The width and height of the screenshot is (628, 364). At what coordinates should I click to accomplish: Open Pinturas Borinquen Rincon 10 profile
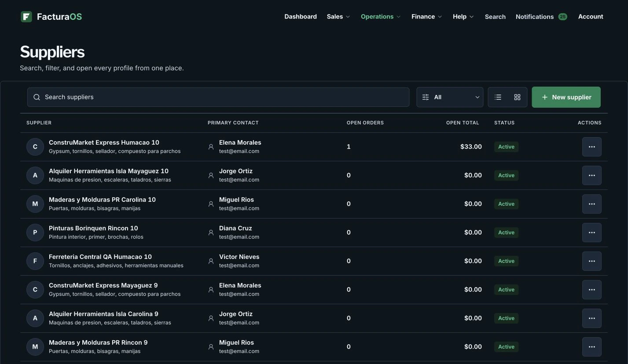93,228
